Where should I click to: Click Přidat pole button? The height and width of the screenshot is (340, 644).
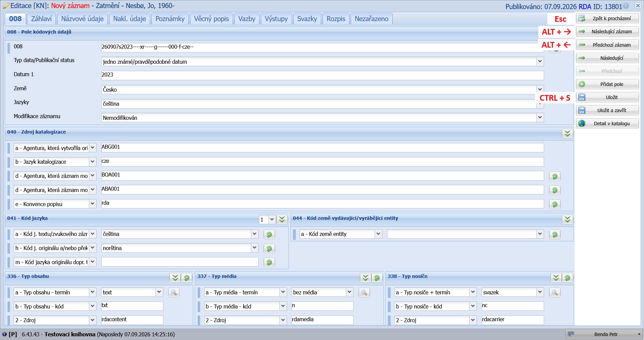(x=607, y=84)
